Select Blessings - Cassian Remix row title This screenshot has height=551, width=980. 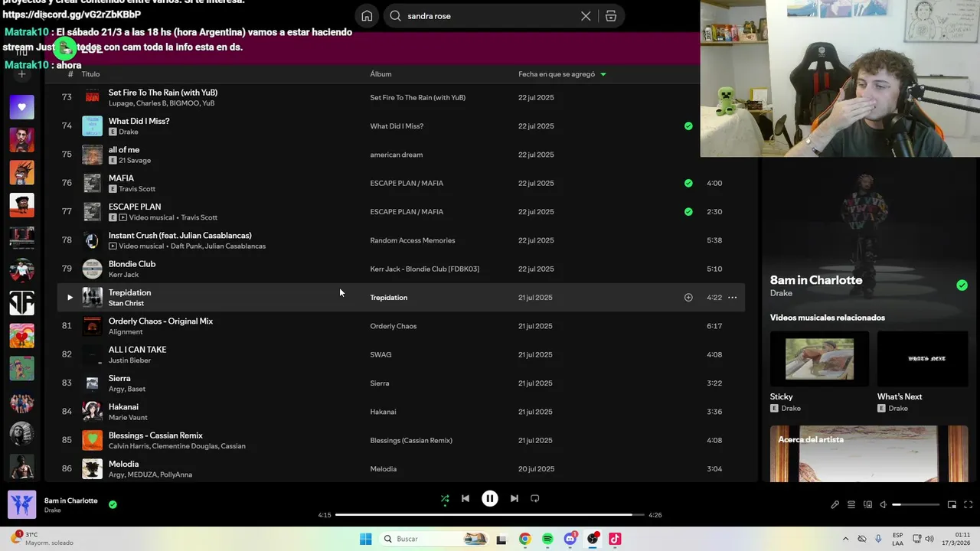(155, 435)
